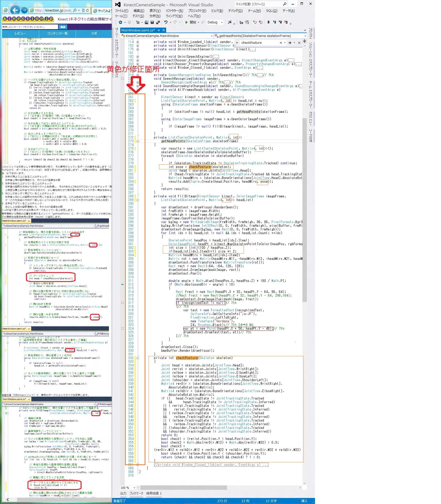Click the 検索 button on kinection.jp
The height and width of the screenshot is (504, 441).
pyautogui.click(x=63, y=27)
